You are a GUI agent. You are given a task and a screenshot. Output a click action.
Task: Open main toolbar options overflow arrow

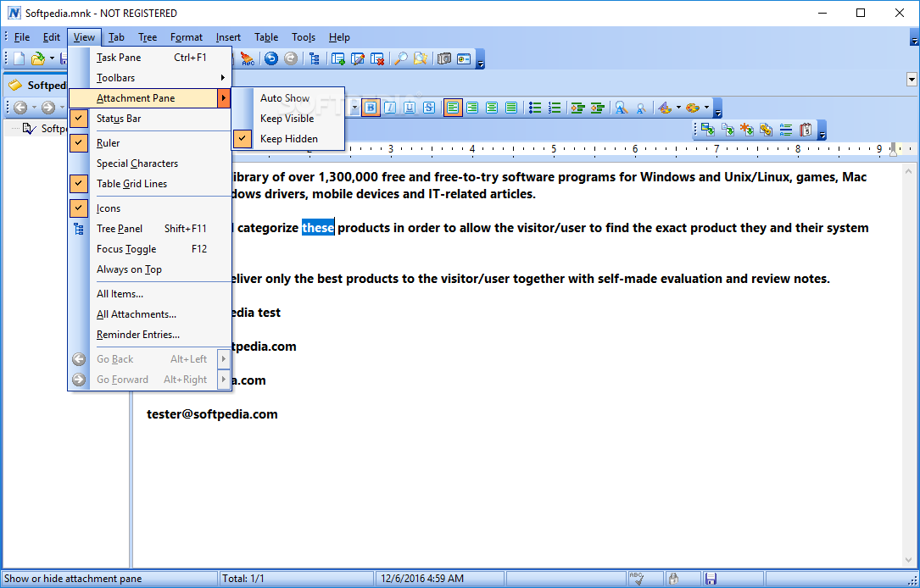(x=481, y=59)
